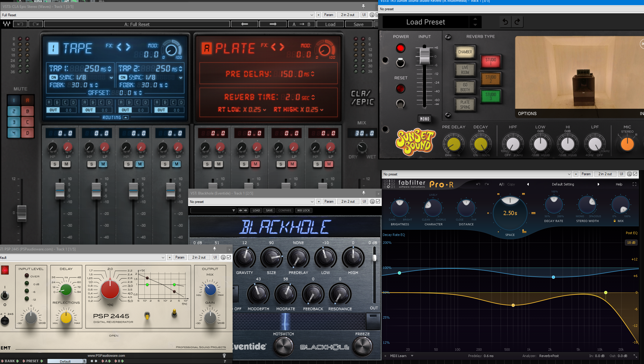Click the Sunset Sound undo icon
Viewport: 644px width, 364px height.
click(x=505, y=22)
